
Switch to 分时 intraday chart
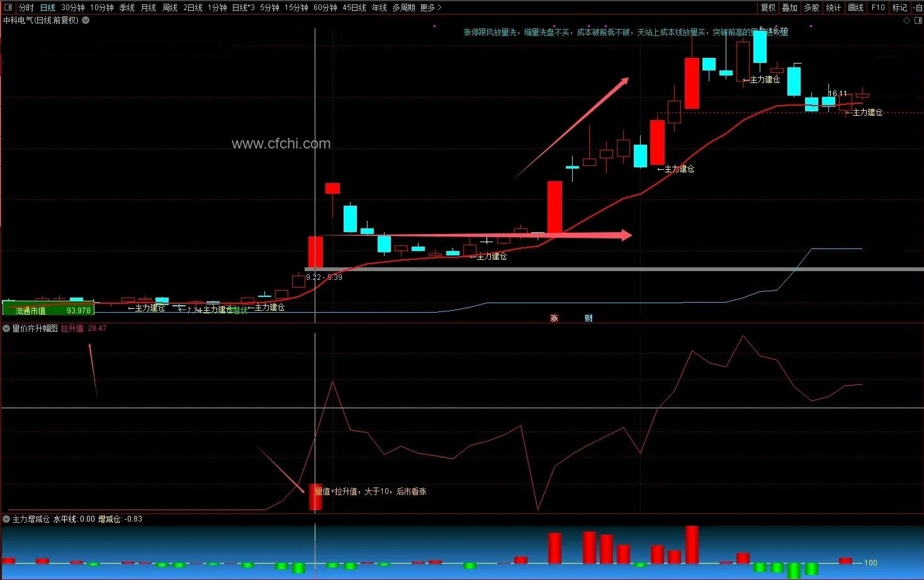click(26, 8)
